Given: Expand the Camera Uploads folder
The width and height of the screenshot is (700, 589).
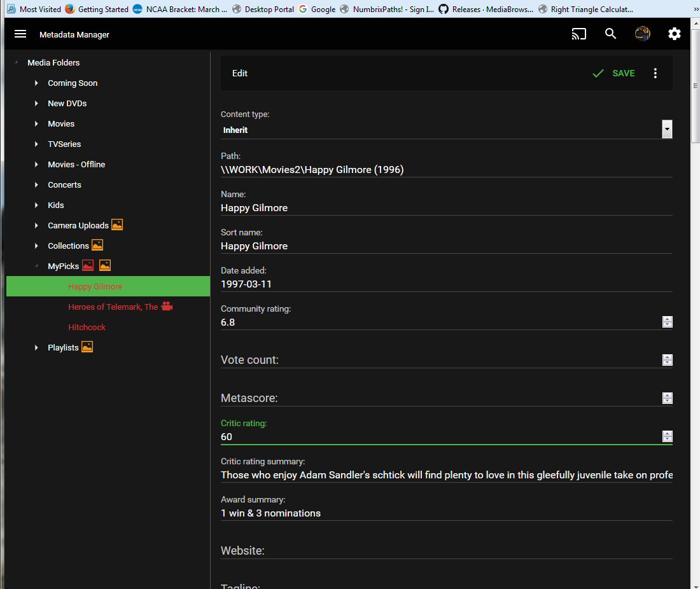Looking at the screenshot, I should pyautogui.click(x=36, y=225).
